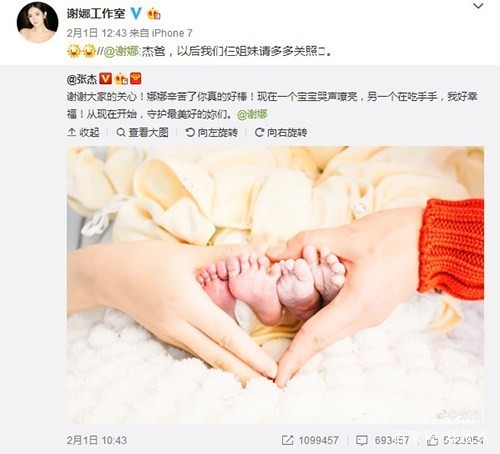The height and width of the screenshot is (454, 500).
Task: Open the 2月1日 12:43 timestamp link
Action: [97, 33]
